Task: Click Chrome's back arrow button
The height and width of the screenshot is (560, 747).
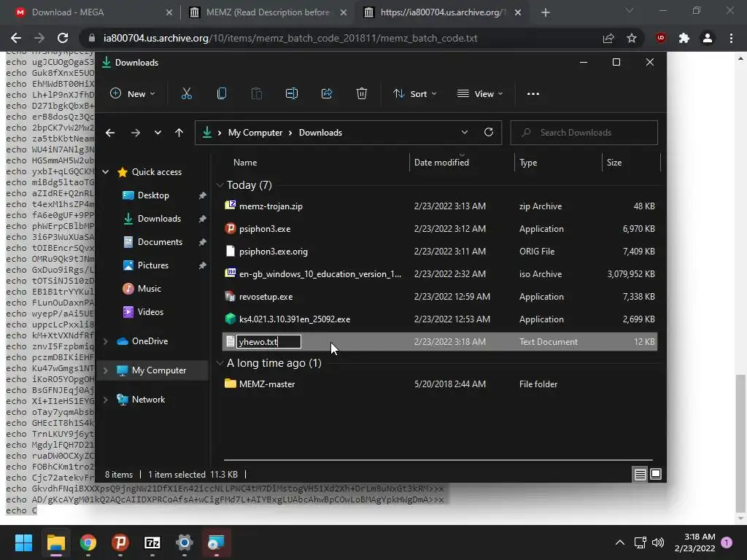Action: click(x=16, y=38)
